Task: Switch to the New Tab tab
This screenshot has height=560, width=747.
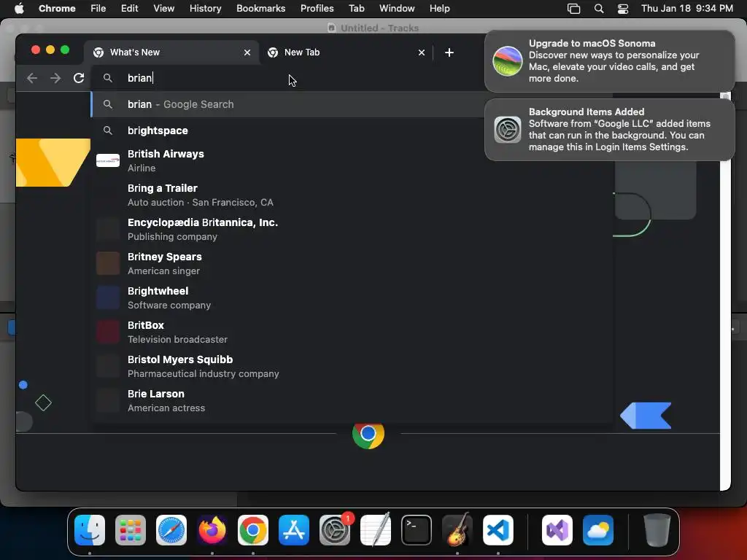Action: pyautogui.click(x=346, y=52)
